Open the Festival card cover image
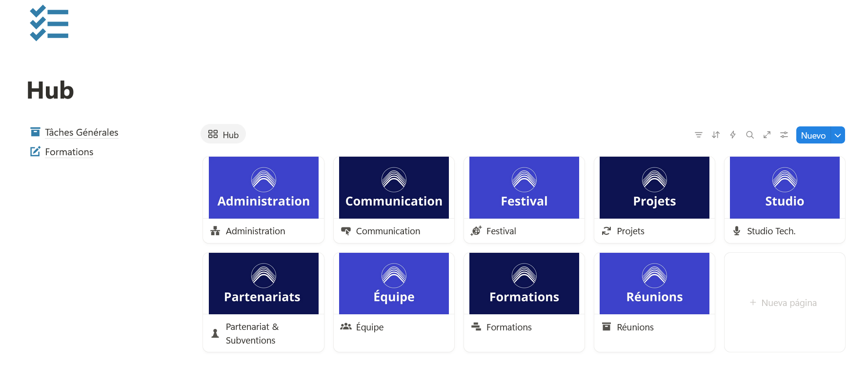This screenshot has width=868, height=367. coord(524,187)
